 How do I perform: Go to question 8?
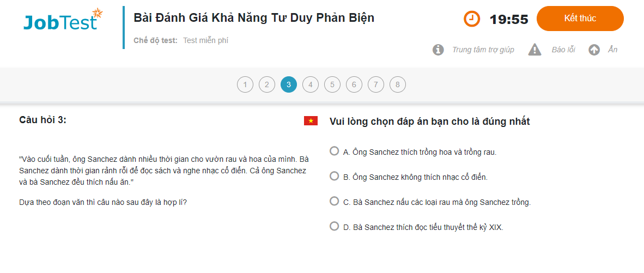click(398, 84)
